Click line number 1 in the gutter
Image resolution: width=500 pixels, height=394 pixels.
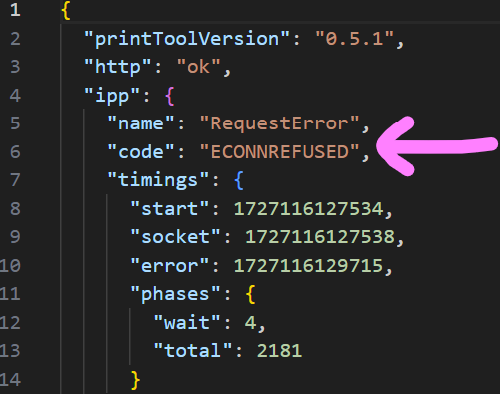15,10
